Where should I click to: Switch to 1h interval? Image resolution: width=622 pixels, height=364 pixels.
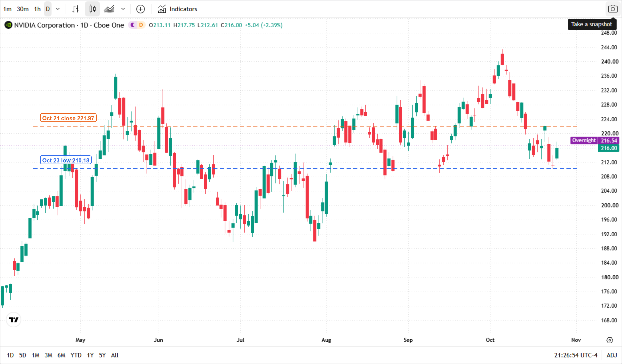pos(37,9)
